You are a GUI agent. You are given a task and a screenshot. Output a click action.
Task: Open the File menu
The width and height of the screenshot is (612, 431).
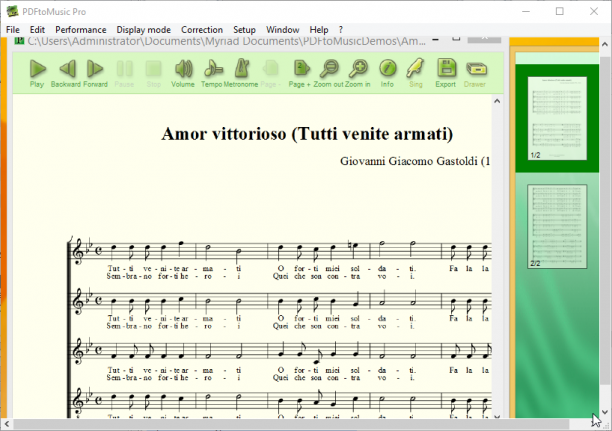pos(13,30)
